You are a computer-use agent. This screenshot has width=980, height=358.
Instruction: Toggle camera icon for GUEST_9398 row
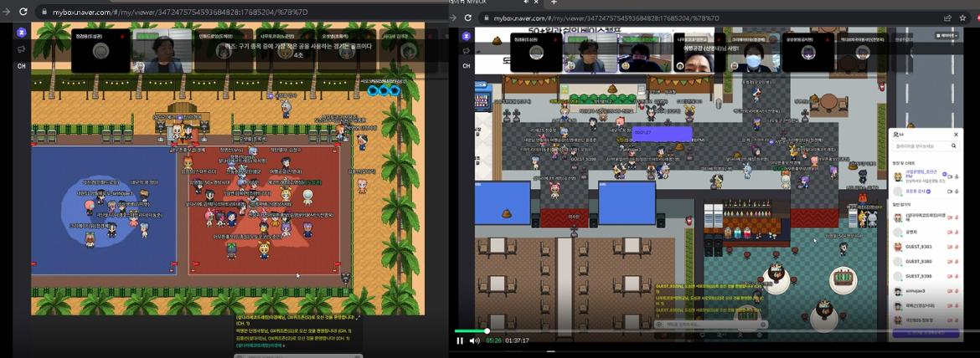pyautogui.click(x=949, y=276)
